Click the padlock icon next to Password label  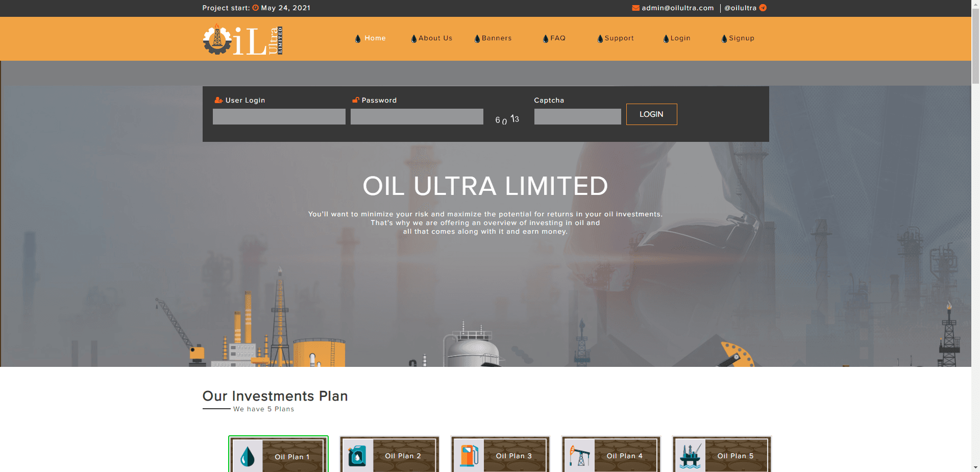click(355, 100)
